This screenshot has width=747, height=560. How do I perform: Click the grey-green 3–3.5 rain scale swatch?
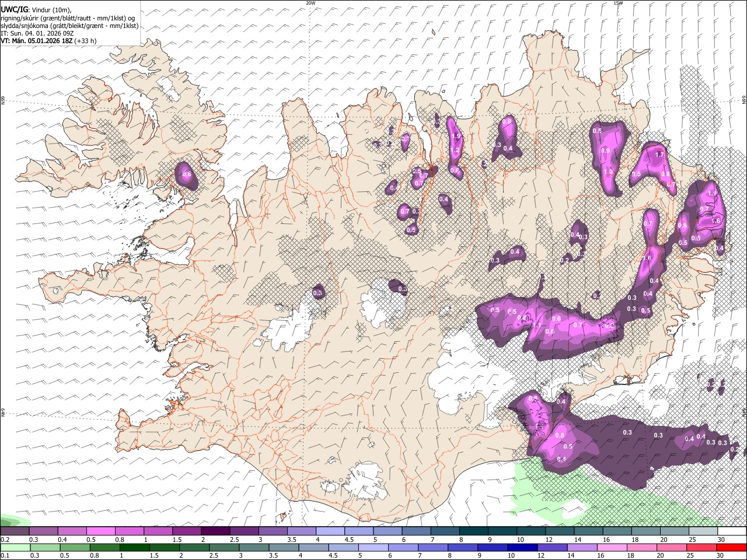click(x=254, y=547)
